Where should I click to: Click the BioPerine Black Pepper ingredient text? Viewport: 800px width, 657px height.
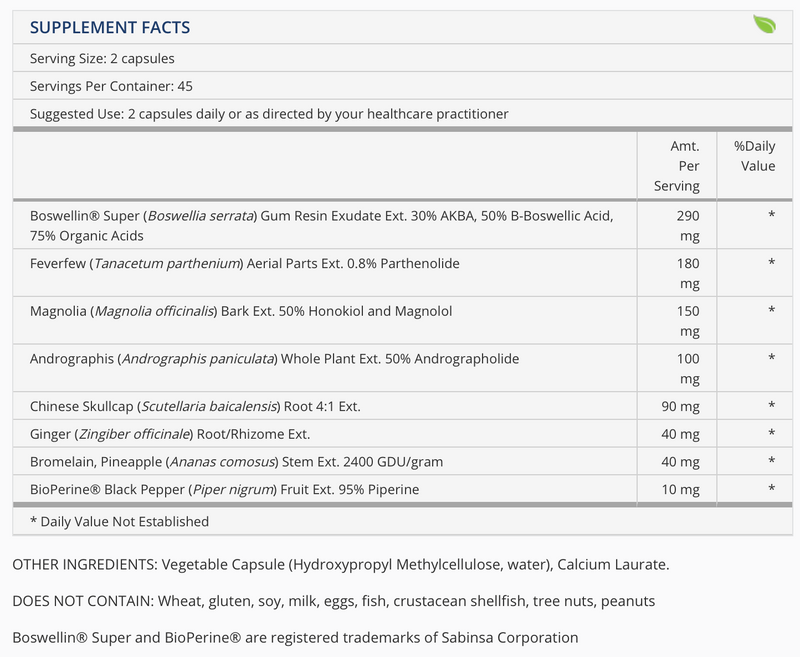click(x=224, y=489)
